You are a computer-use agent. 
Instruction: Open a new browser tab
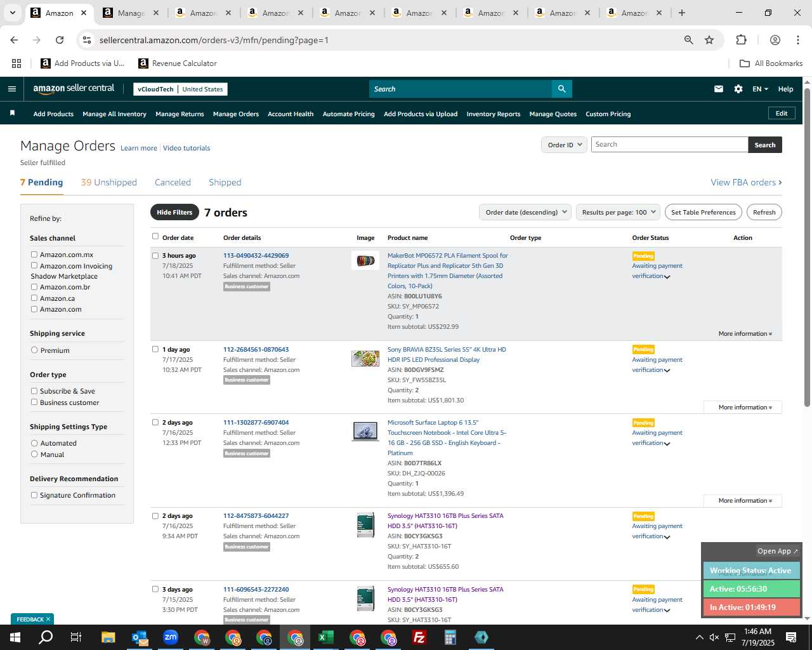[682, 13]
